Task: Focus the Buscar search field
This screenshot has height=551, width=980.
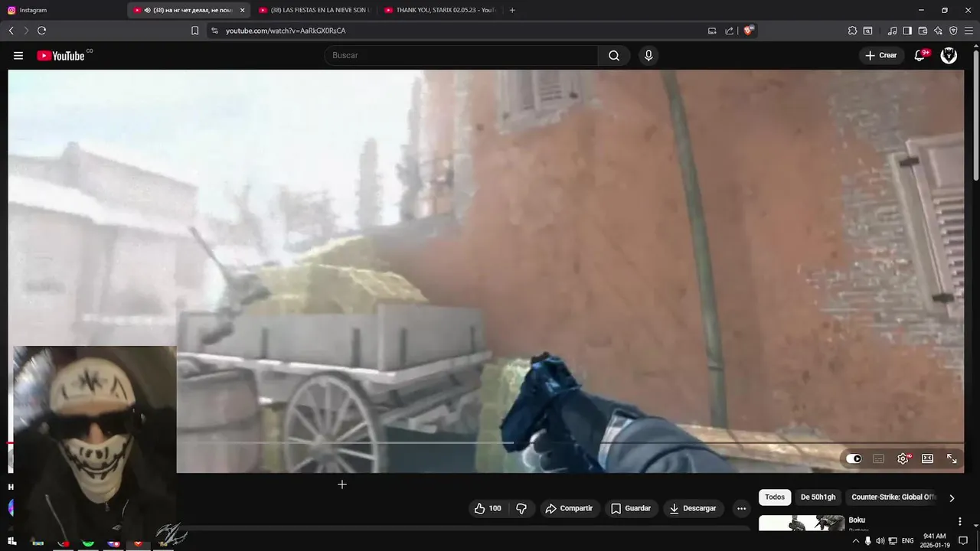Action: pos(461,56)
